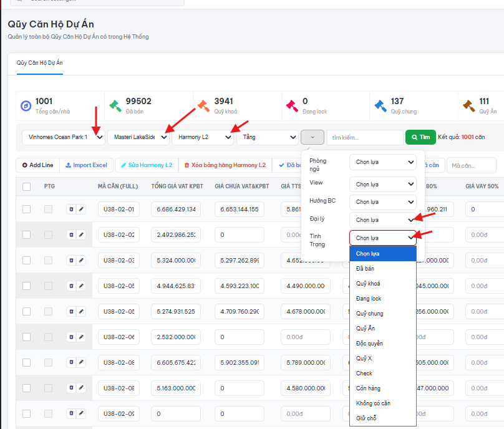Open the Vinhomes Ocean Park 1 dropdown
This screenshot has width=504, height=429.
coord(64,137)
